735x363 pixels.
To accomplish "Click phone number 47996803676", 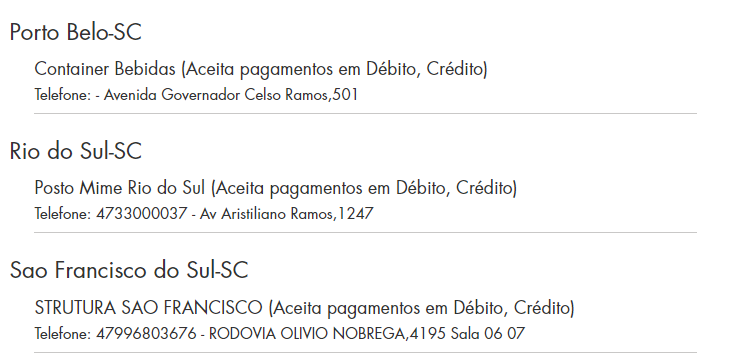I will click(146, 333).
